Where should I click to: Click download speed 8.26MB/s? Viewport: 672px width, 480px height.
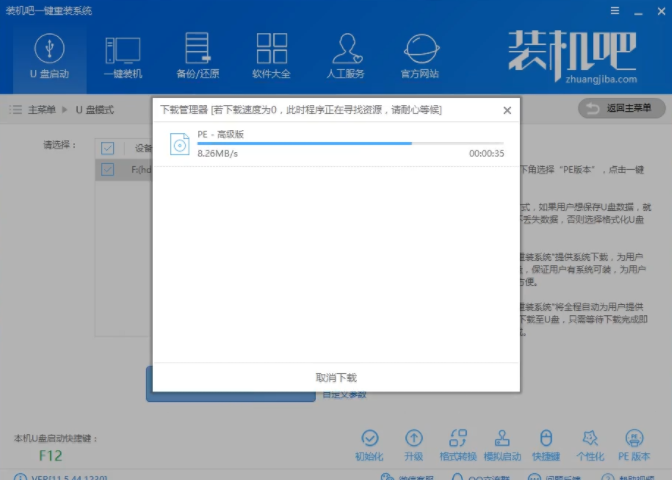click(217, 153)
